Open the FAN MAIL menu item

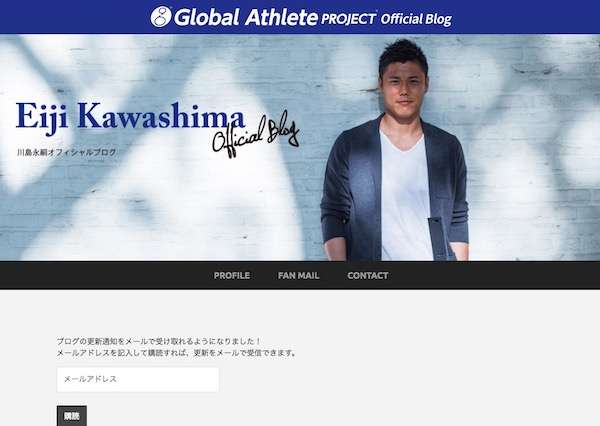[x=298, y=276]
